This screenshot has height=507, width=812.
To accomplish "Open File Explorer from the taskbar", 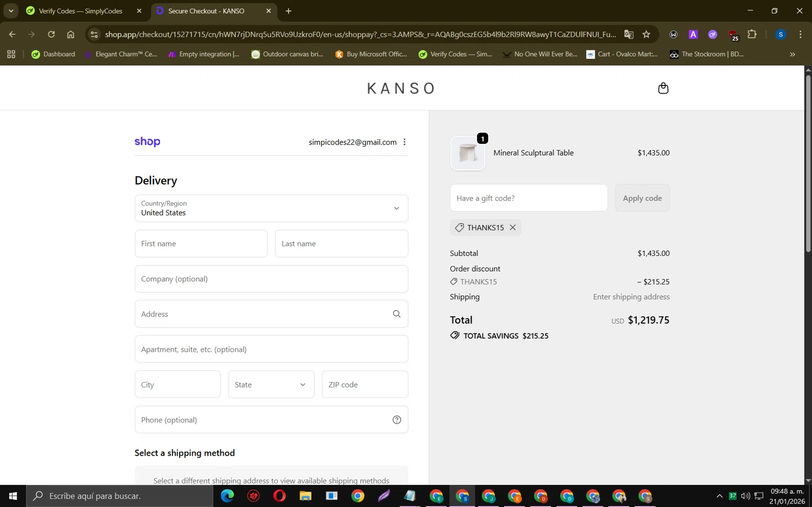I will pos(305,496).
